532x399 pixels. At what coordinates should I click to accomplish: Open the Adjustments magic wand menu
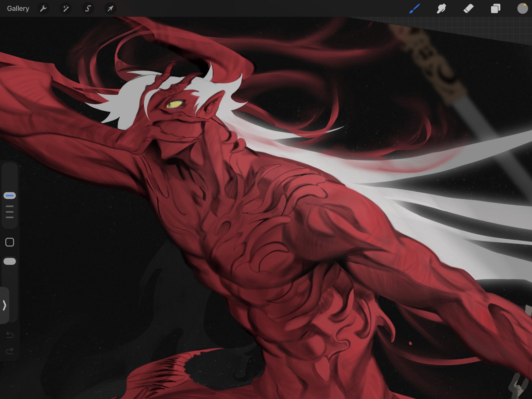click(65, 9)
